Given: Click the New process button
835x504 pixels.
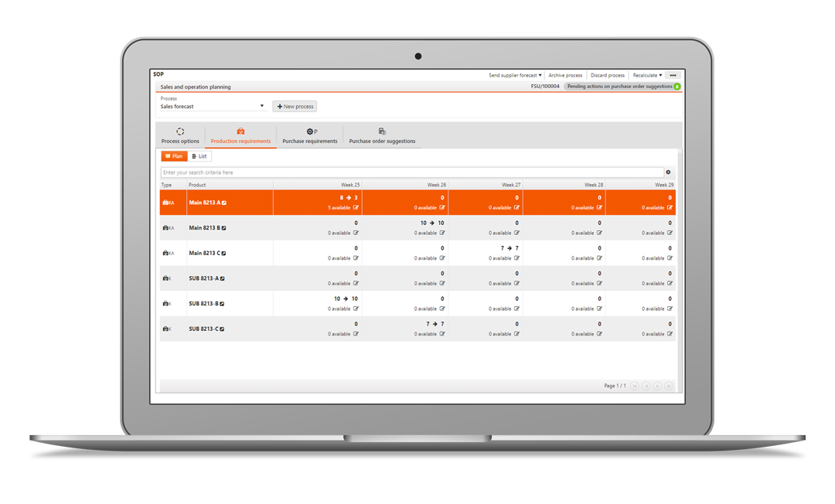Looking at the screenshot, I should pyautogui.click(x=294, y=106).
